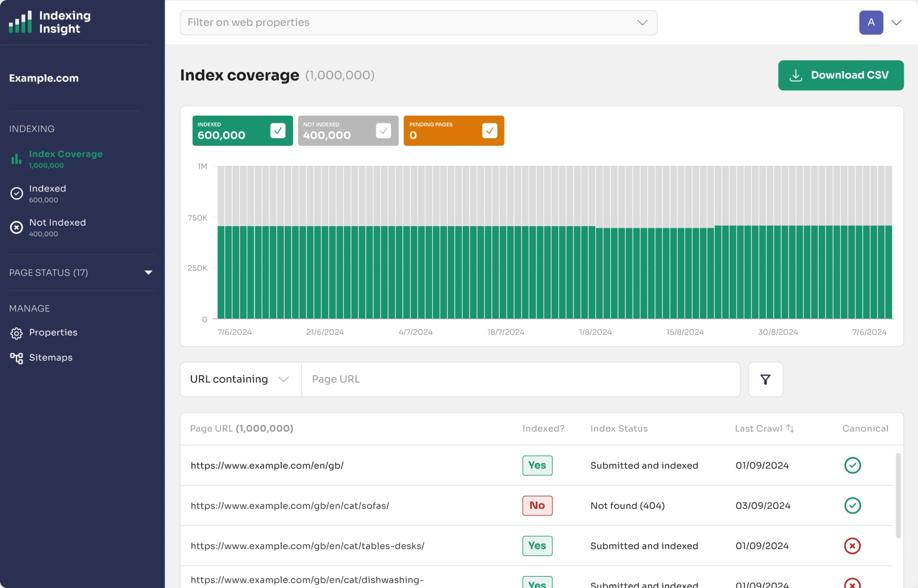Click the Download CSV button
Screen dimensions: 918x588
[841, 75]
